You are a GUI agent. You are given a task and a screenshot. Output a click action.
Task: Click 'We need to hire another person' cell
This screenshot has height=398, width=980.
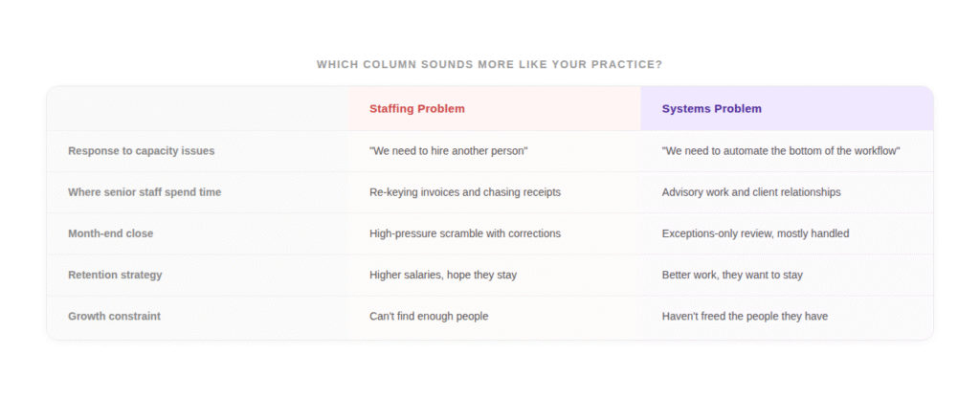pos(449,151)
